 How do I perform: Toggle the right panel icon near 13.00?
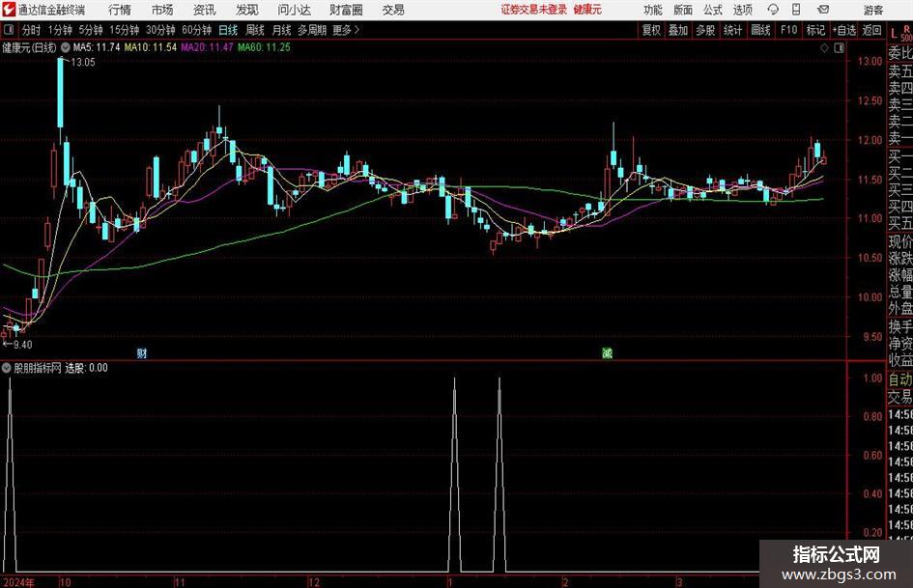coord(839,48)
